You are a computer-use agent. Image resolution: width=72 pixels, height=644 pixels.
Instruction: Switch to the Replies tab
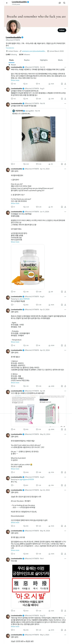point(27,60)
